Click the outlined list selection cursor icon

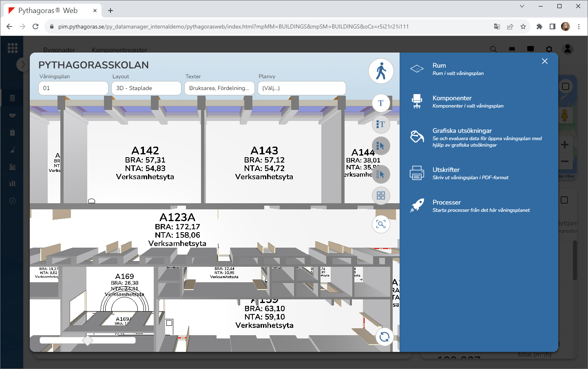[x=381, y=174]
